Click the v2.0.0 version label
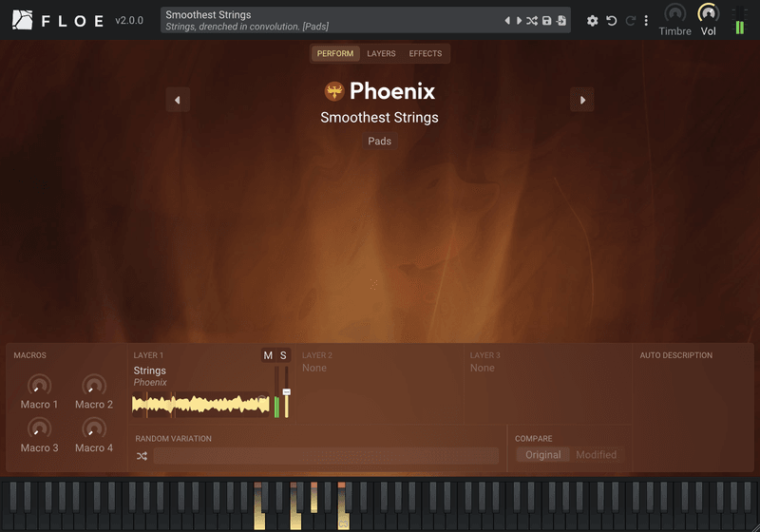The width and height of the screenshot is (760, 532). pyautogui.click(x=129, y=20)
